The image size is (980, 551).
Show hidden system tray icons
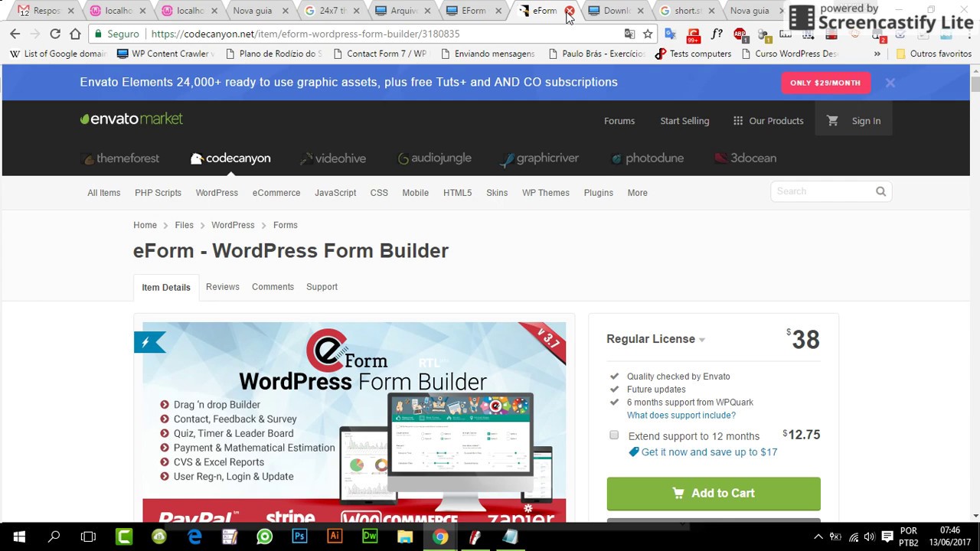[818, 536]
